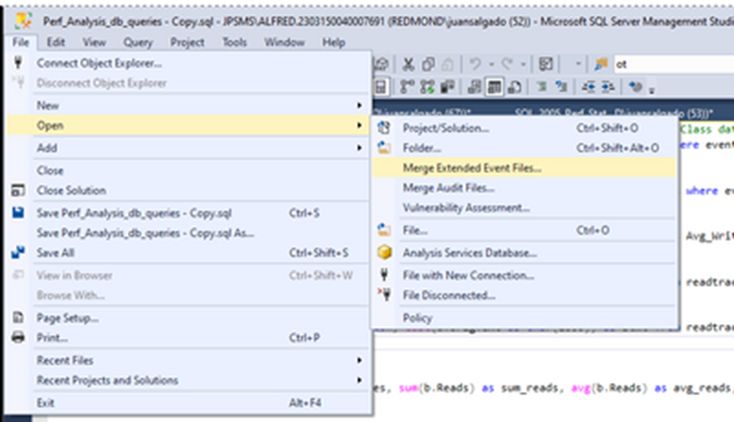734x422 pixels.
Task: Click the File with New Connection plug icon
Action: tap(384, 275)
